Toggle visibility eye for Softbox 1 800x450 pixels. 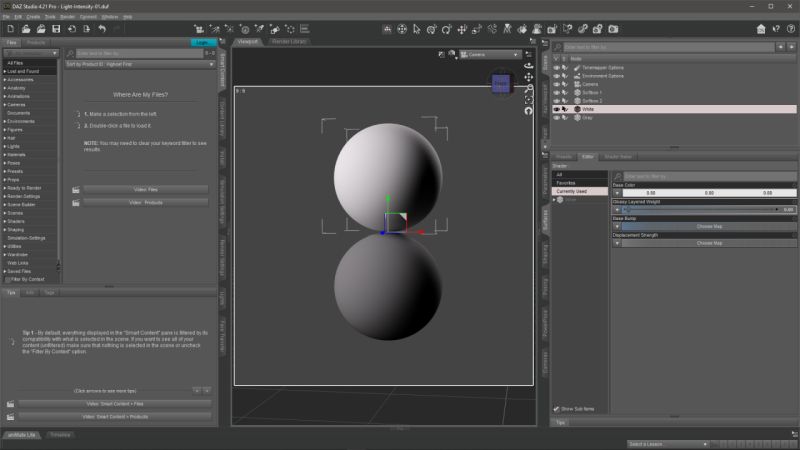click(x=557, y=92)
